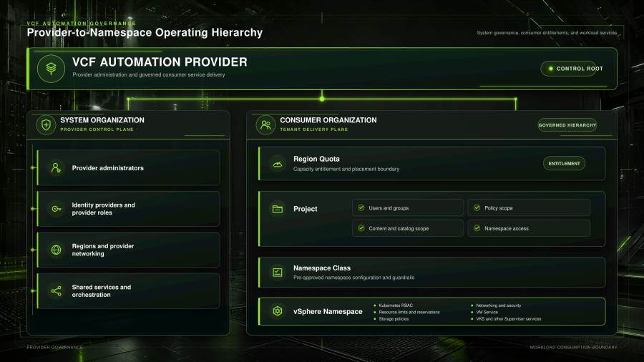This screenshot has height=362, width=644.
Task: Click the System Organization shield icon
Action: [x=46, y=124]
